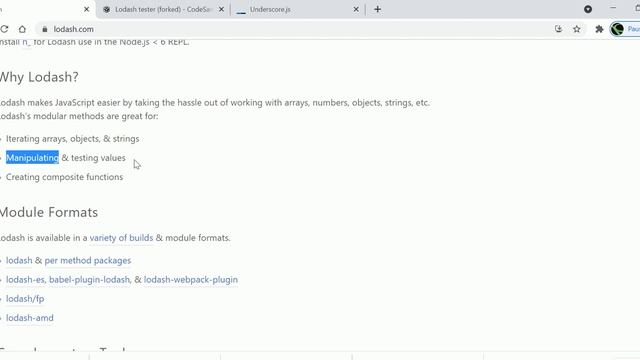The width and height of the screenshot is (640, 360).
Task: Open the browser profile avatar
Action: [x=617, y=29]
